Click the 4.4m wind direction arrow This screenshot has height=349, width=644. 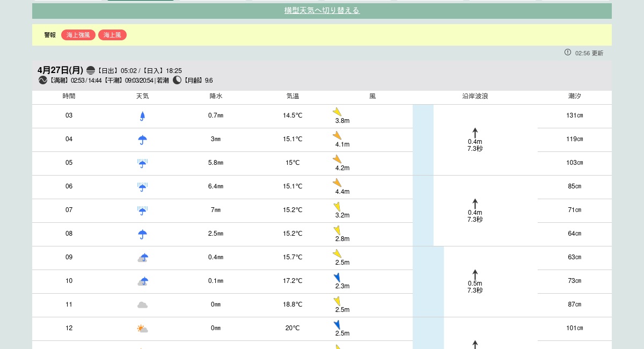click(337, 183)
